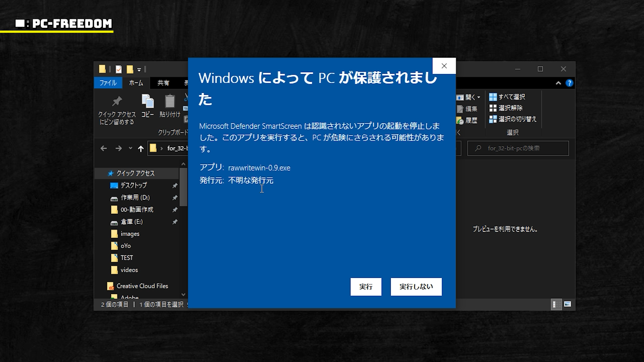Open the ファイル (File) tab
The height and width of the screenshot is (362, 644).
pyautogui.click(x=108, y=83)
